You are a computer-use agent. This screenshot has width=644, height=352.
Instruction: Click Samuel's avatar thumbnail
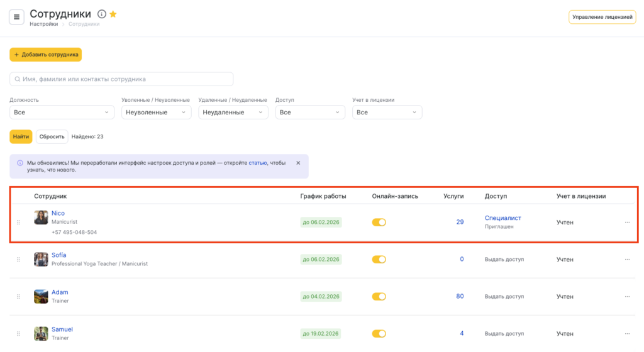pos(42,333)
